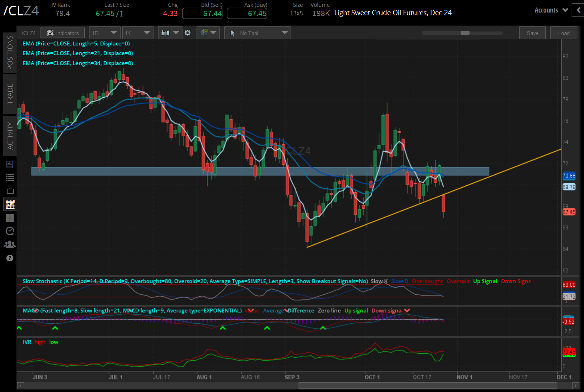The height and width of the screenshot is (392, 584).
Task: Toggle the EMA Length=5 study legend
Action: point(76,43)
